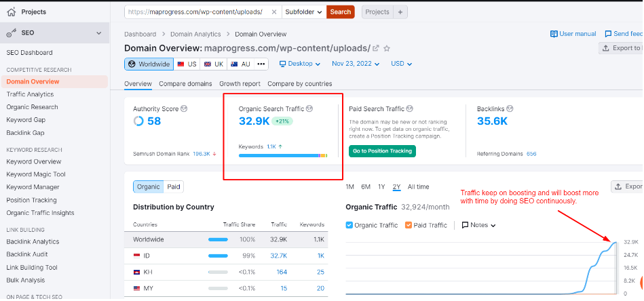Image resolution: width=644 pixels, height=301 pixels.
Task: Select the 6M time range
Action: click(366, 187)
